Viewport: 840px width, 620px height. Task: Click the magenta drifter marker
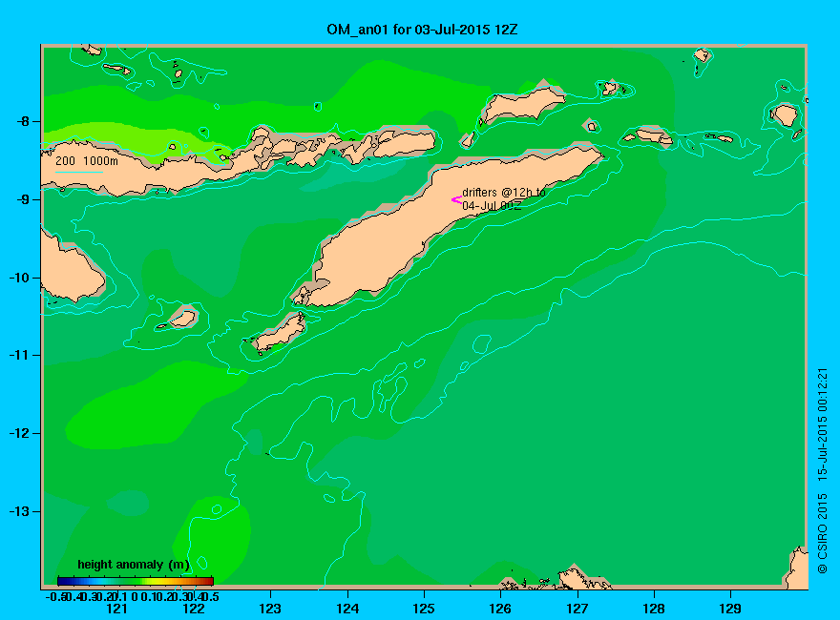tap(456, 199)
